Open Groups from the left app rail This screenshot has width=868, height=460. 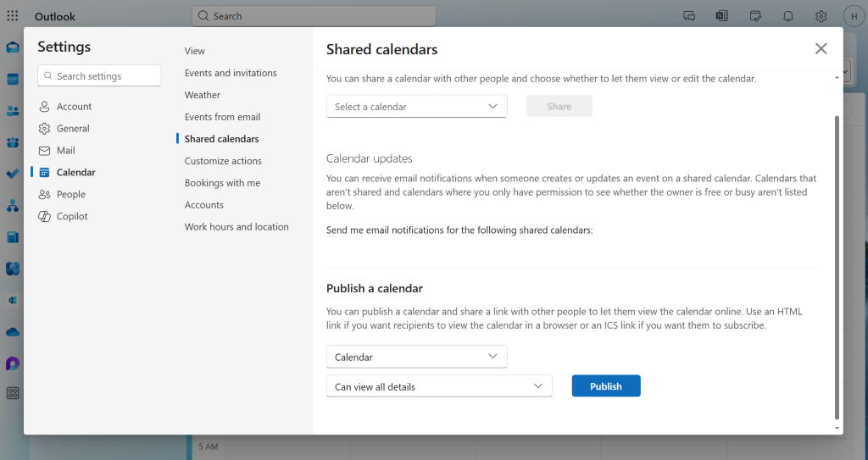click(12, 143)
